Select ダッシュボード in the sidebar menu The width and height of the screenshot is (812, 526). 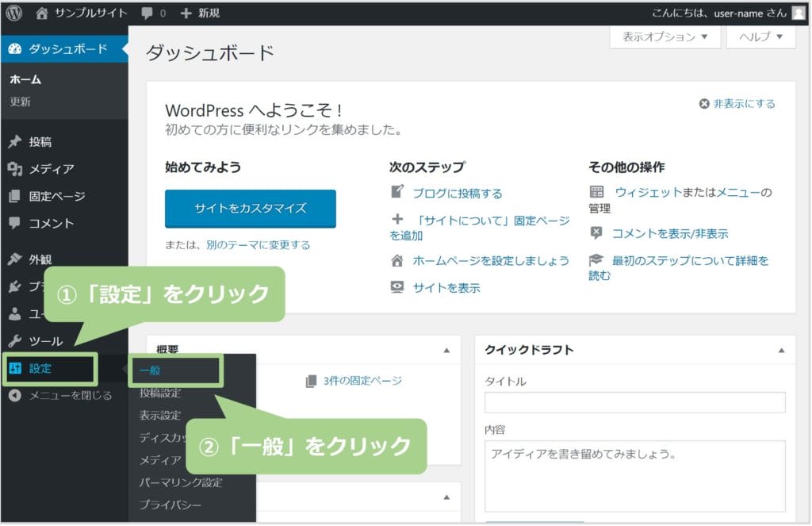(x=65, y=49)
